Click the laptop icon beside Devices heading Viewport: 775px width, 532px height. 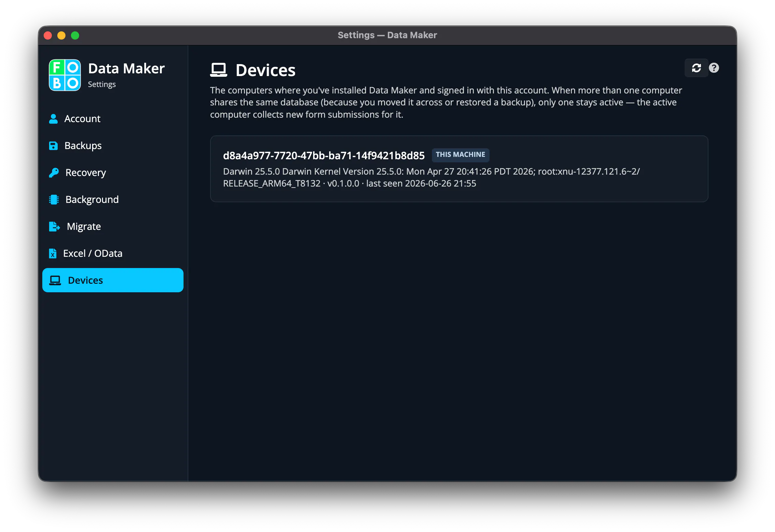click(x=219, y=70)
